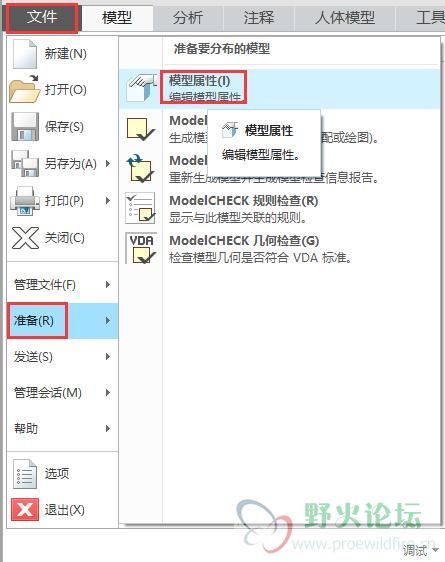This screenshot has height=562, width=445.
Task: Click the red Exit (退出) icon
Action: click(x=25, y=509)
